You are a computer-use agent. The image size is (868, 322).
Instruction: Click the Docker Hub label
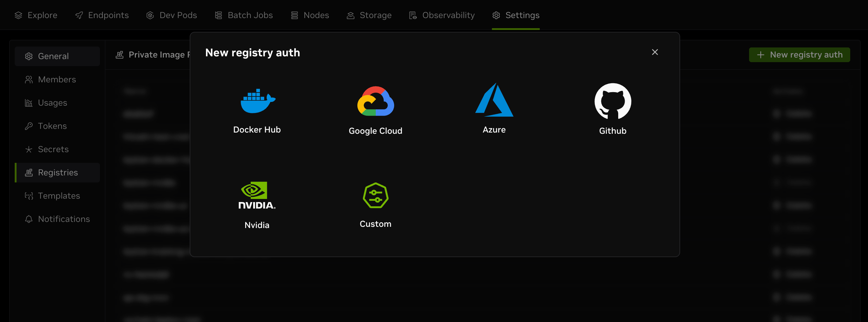click(257, 130)
